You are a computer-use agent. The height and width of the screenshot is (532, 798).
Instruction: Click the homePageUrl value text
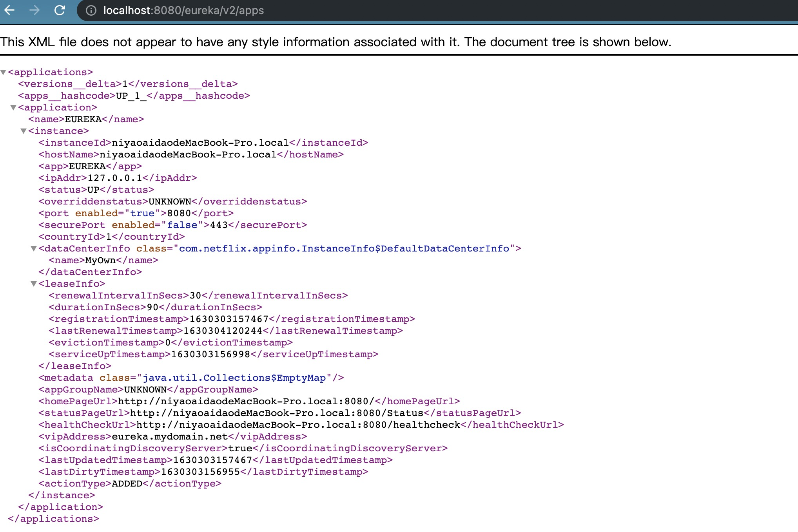pos(246,402)
